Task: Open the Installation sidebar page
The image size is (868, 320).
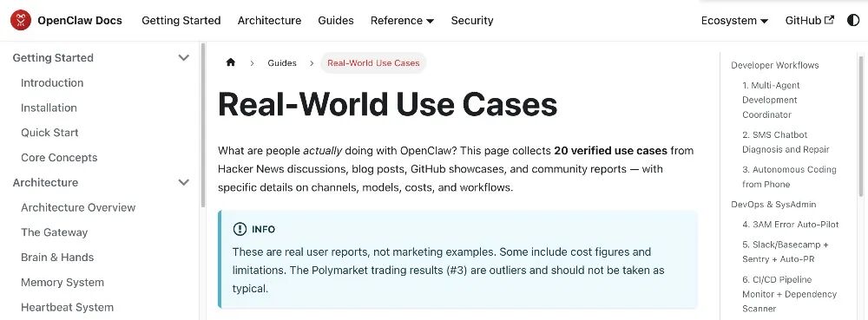Action: pos(49,108)
